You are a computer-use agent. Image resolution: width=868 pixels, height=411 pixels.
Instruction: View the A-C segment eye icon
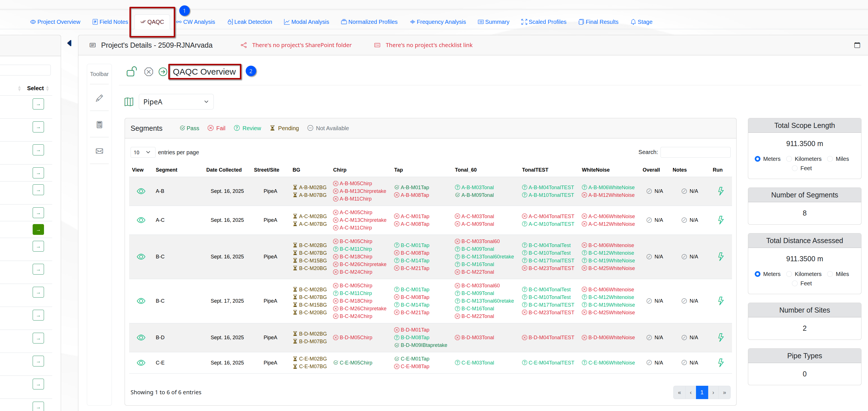141,220
